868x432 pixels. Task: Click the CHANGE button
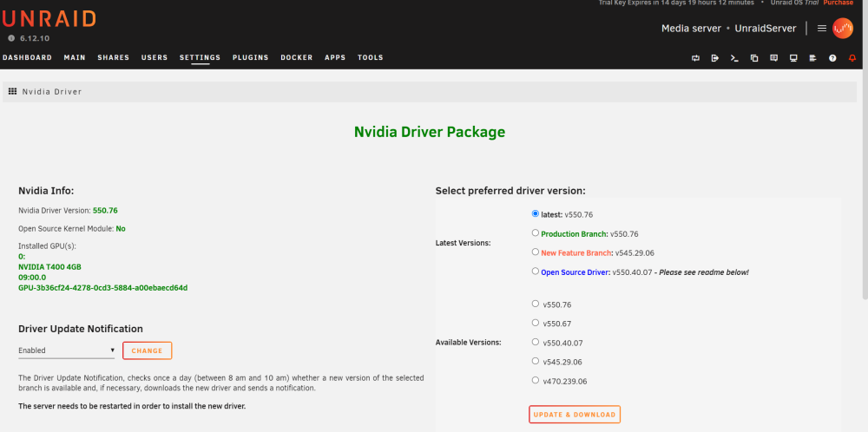148,350
